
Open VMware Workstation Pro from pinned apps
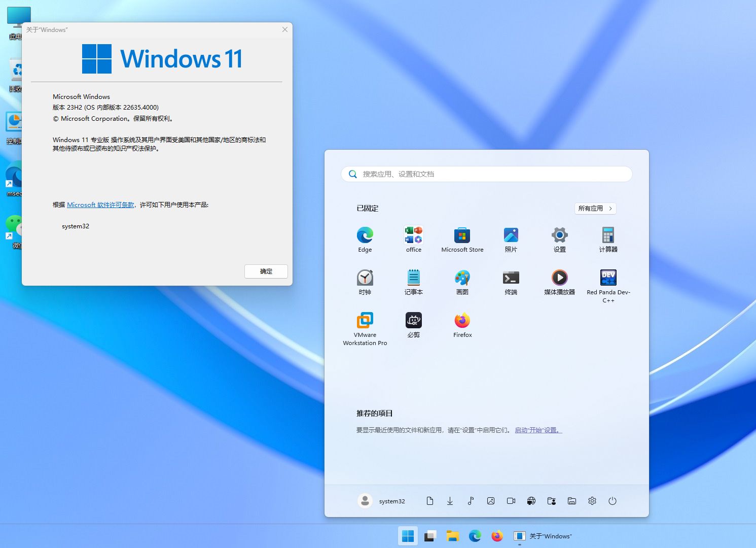pyautogui.click(x=365, y=321)
